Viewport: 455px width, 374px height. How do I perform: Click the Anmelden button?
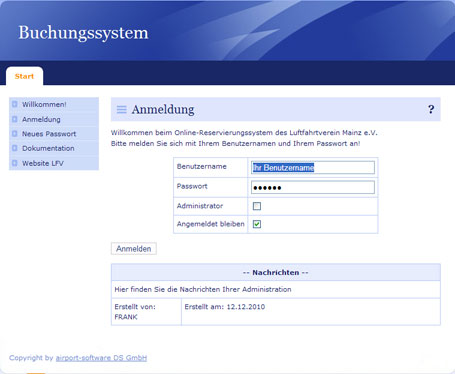coord(134,249)
